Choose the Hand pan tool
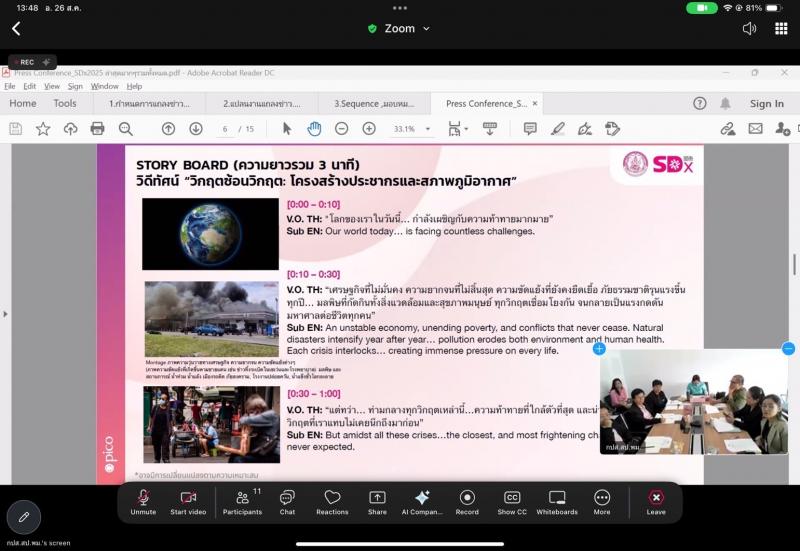The width and height of the screenshot is (800, 551). tap(314, 129)
